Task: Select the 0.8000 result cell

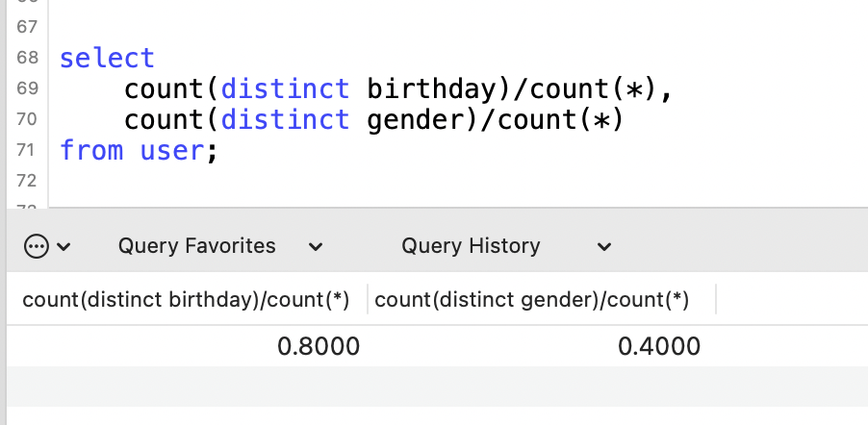Action: 187,346
